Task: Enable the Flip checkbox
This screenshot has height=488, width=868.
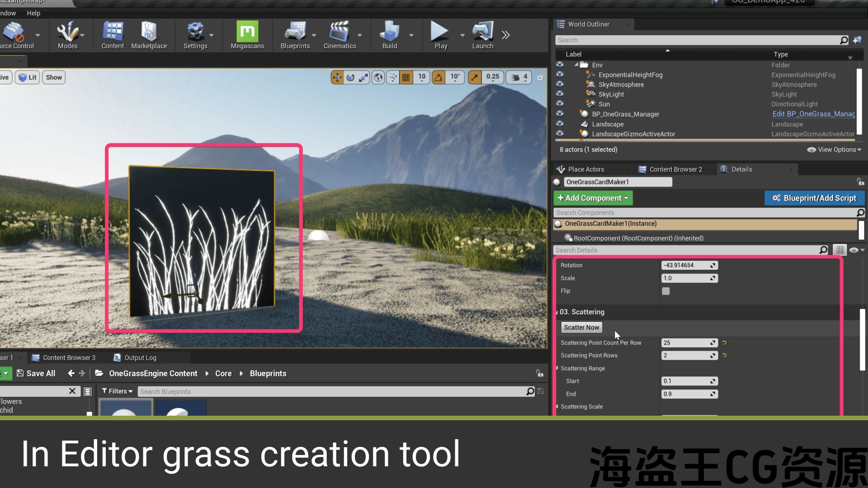Action: tap(666, 291)
